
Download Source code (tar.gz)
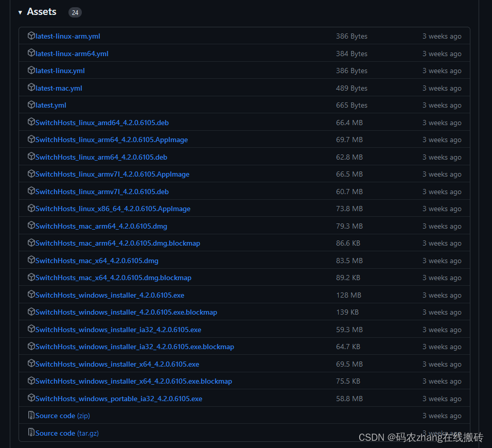(67, 434)
